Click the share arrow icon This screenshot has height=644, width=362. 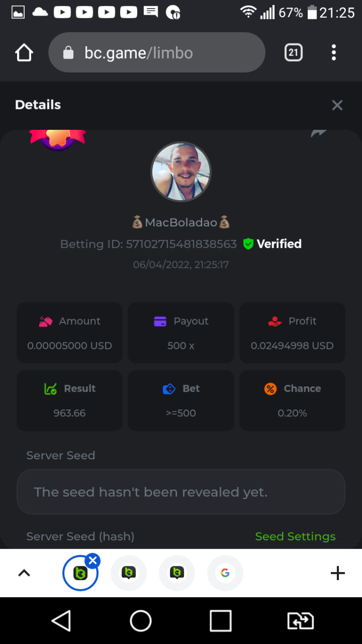pyautogui.click(x=319, y=133)
